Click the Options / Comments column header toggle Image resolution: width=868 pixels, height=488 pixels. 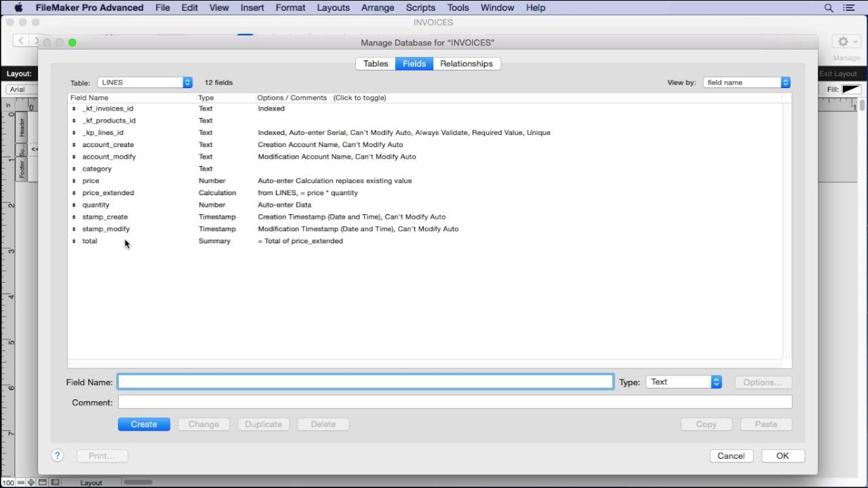coord(321,98)
